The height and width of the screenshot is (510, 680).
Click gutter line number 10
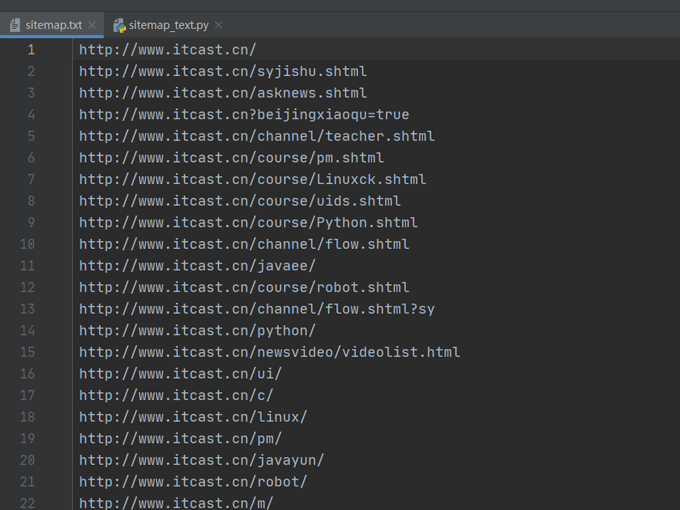tap(27, 245)
